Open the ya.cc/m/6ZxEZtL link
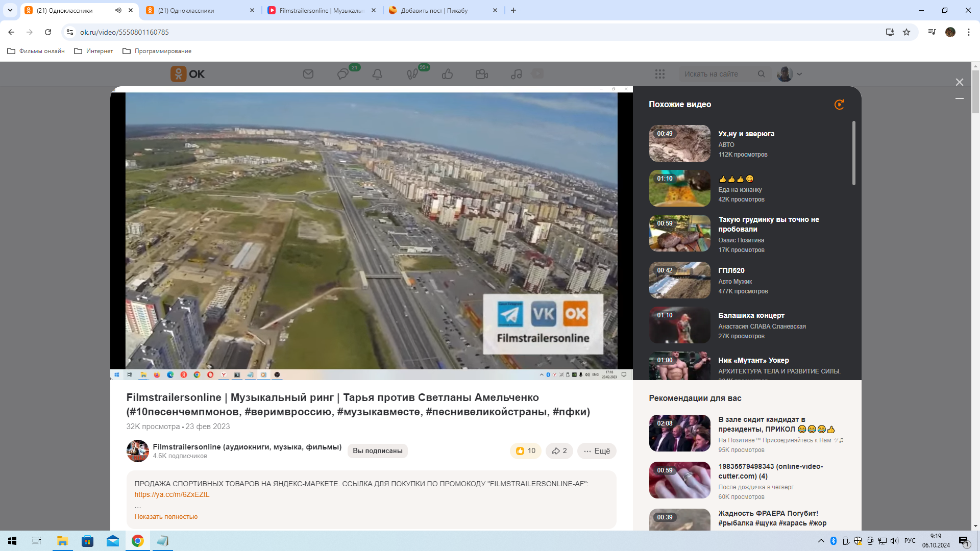 tap(172, 494)
